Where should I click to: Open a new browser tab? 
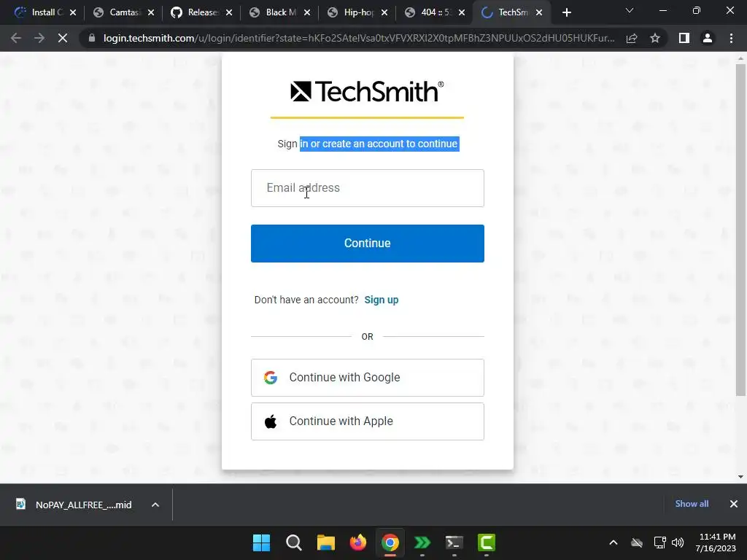[566, 12]
